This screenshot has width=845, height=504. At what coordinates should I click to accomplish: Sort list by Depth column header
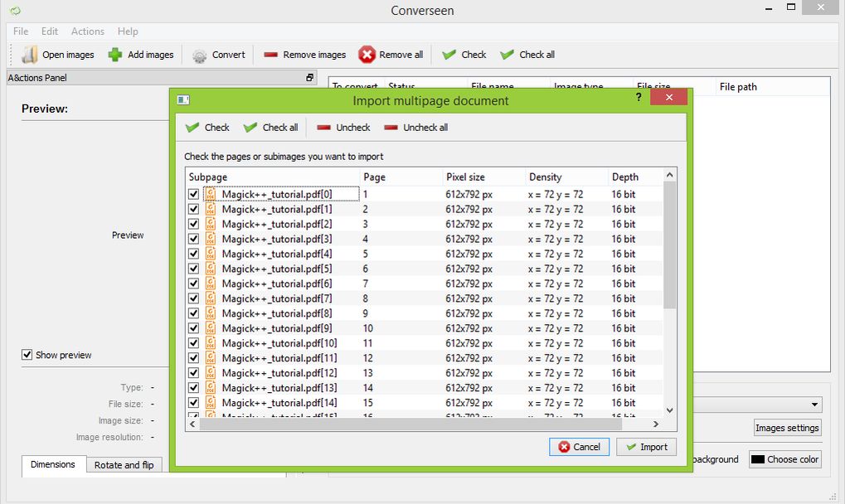click(636, 177)
